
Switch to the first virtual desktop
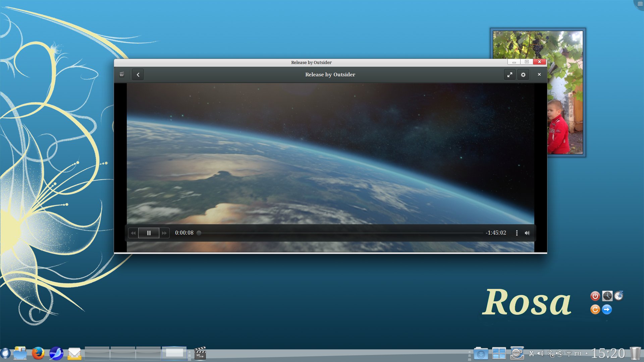(x=97, y=353)
